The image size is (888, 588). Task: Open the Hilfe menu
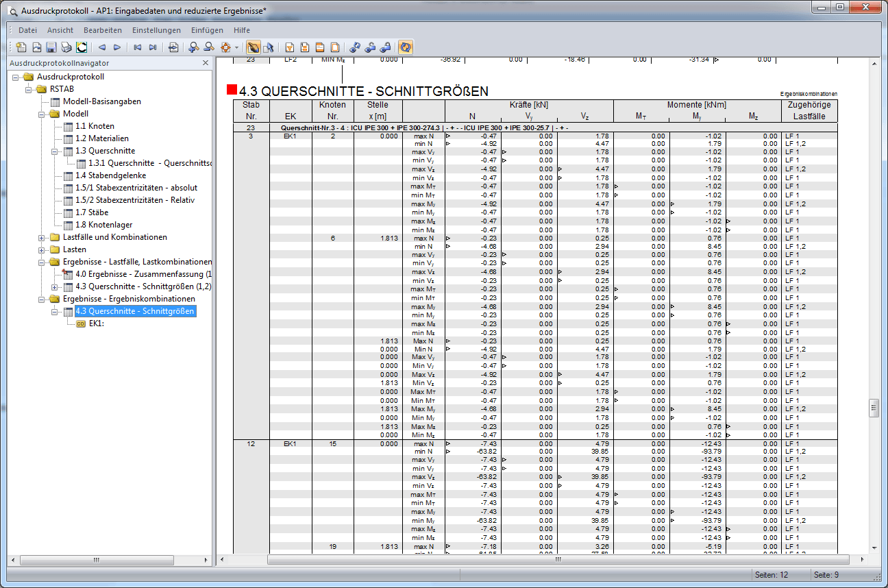(242, 30)
